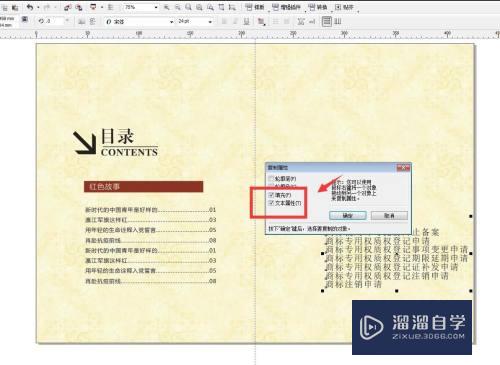Screen dimensions: 500x365
Task: Click Zoom to Page icon
Action: tap(210, 7)
